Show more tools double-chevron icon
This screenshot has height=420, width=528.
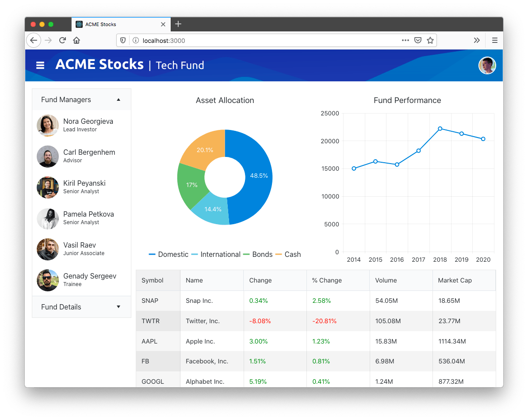(476, 40)
